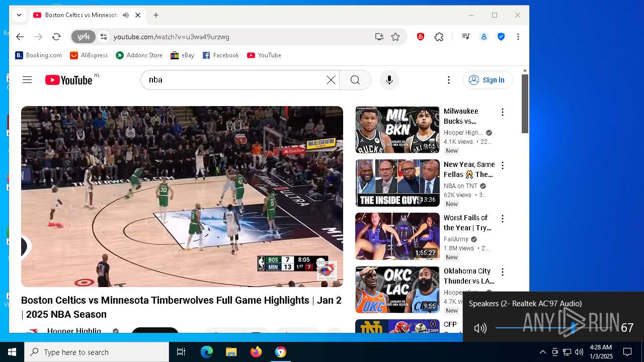Launch Microsoft Edge from taskbar
Viewport: 644px width, 362px height.
coord(207,352)
